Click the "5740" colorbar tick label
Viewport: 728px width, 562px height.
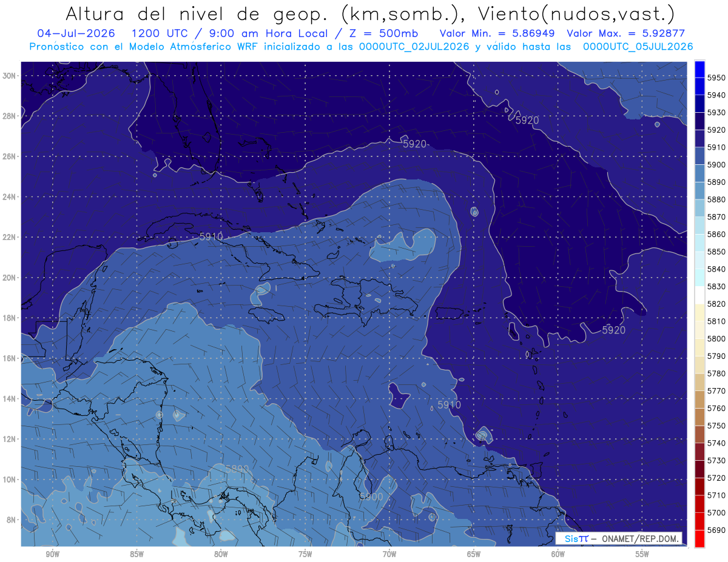(x=716, y=443)
